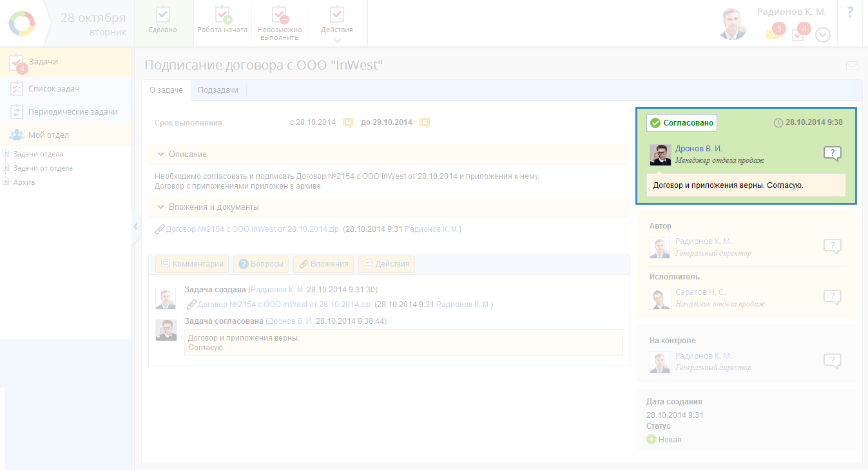Open user menu arrow below Радионов К. М.
Screen dimensions: 868x470
pos(823,35)
